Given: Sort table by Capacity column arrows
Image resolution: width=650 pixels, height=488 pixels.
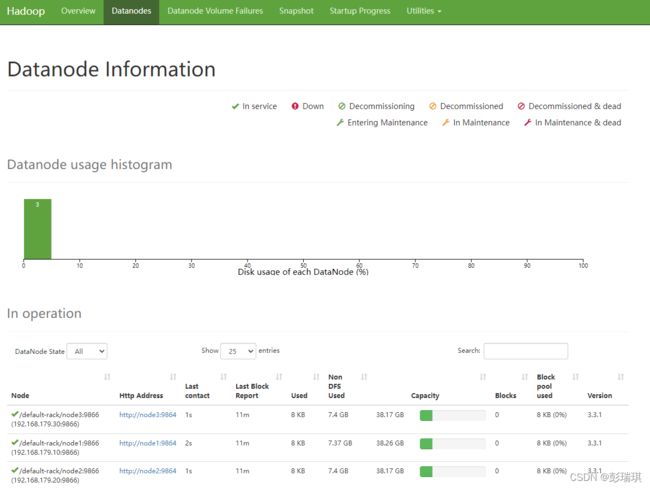Looking at the screenshot, I should (x=483, y=377).
